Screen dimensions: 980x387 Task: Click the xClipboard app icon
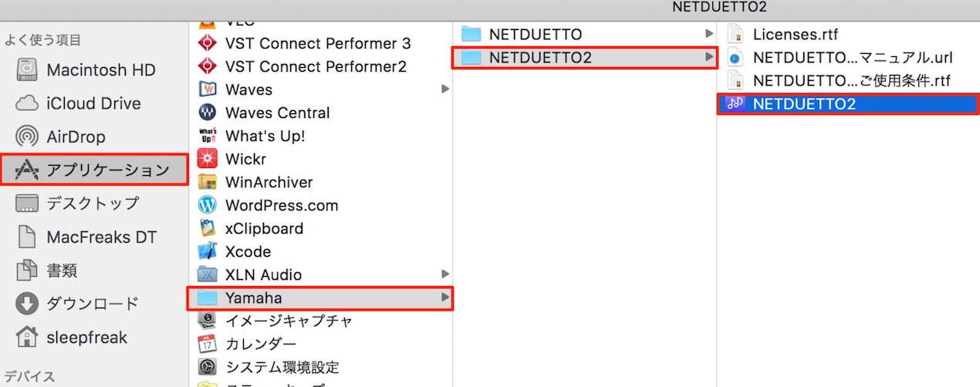207,228
